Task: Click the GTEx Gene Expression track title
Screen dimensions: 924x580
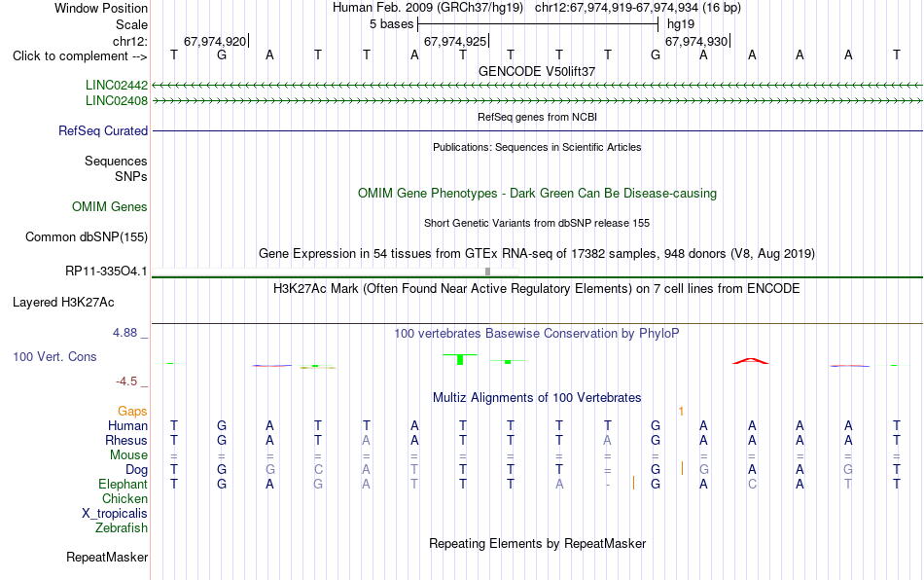Action: 537,253
